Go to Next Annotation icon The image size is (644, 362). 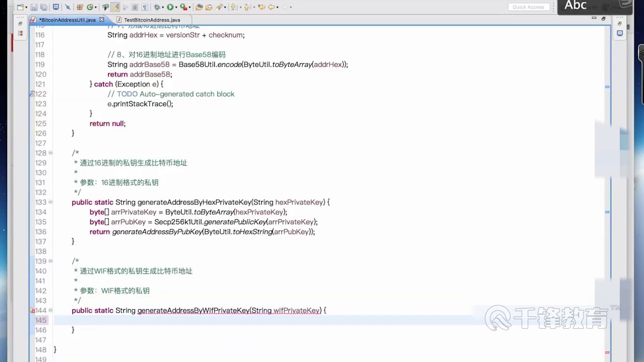(233, 7)
